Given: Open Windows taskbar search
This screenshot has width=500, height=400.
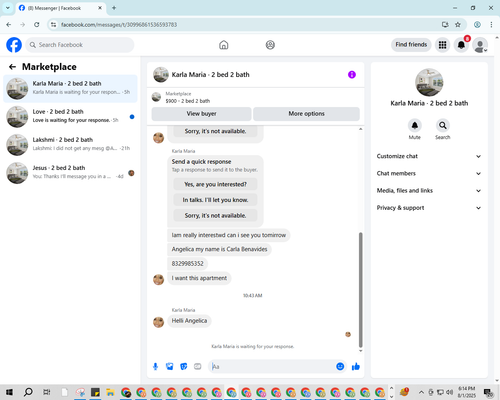Looking at the screenshot, I should click(28, 392).
